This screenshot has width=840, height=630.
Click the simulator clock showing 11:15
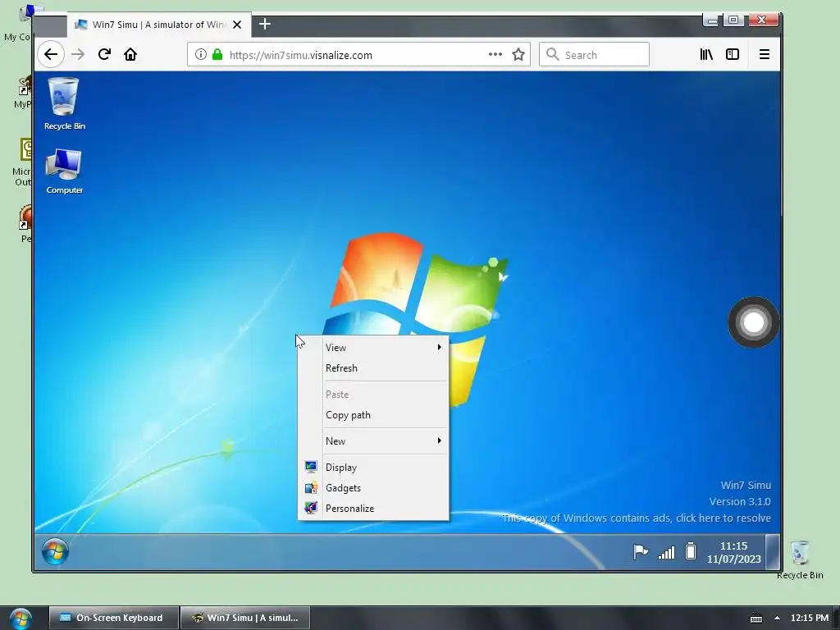pos(733,552)
